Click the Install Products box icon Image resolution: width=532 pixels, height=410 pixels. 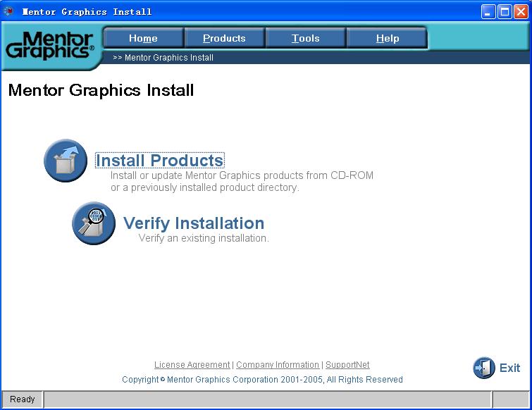point(66,161)
